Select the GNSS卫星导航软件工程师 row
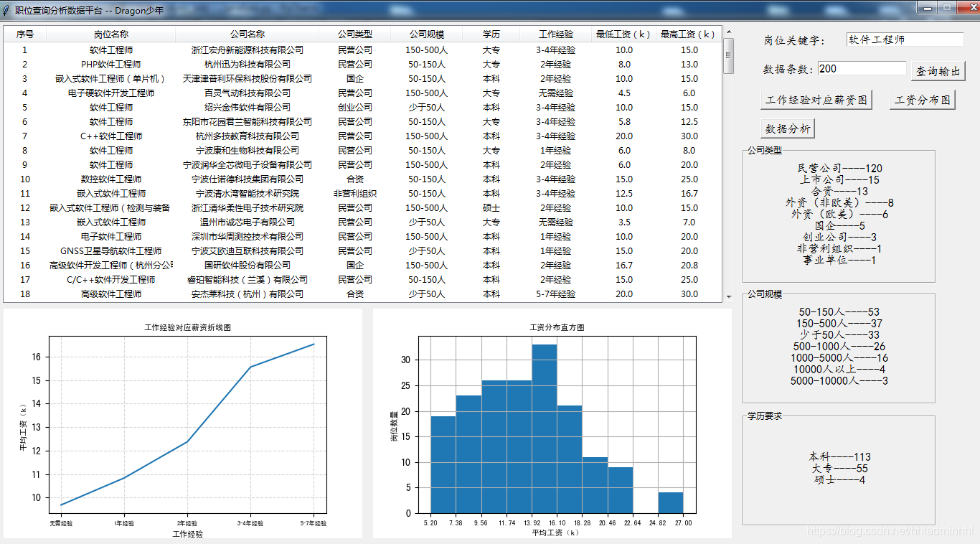The width and height of the screenshot is (980, 544). point(111,251)
